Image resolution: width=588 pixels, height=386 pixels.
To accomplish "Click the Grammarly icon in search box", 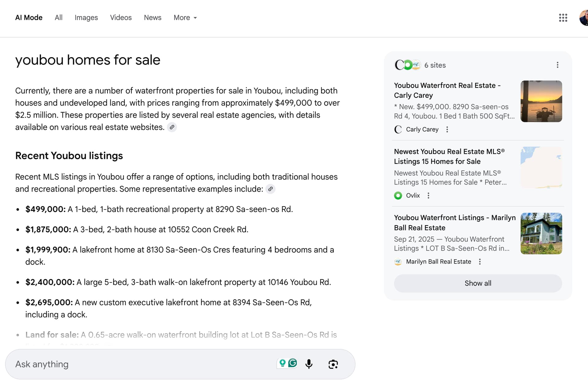I will [x=293, y=363].
